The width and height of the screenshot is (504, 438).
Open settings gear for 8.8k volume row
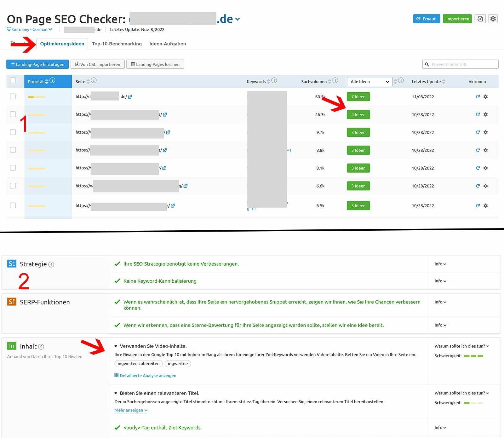tap(485, 150)
